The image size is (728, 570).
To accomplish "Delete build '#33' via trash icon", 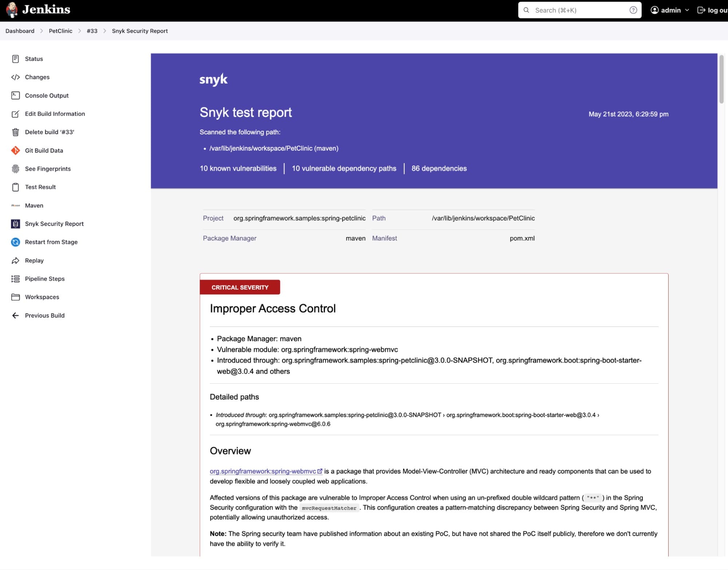I will (49, 132).
